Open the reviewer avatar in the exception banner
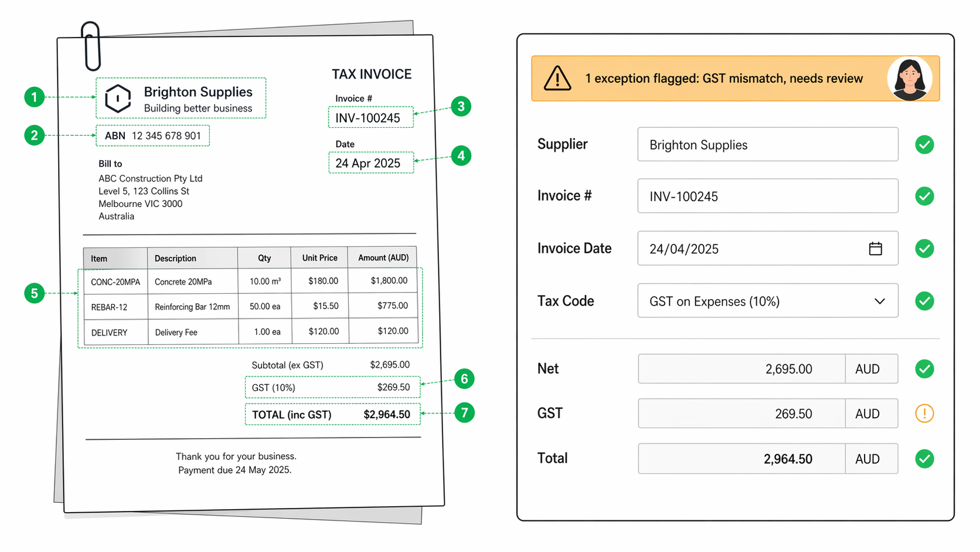Viewport: 980px width, 552px height. (x=909, y=79)
